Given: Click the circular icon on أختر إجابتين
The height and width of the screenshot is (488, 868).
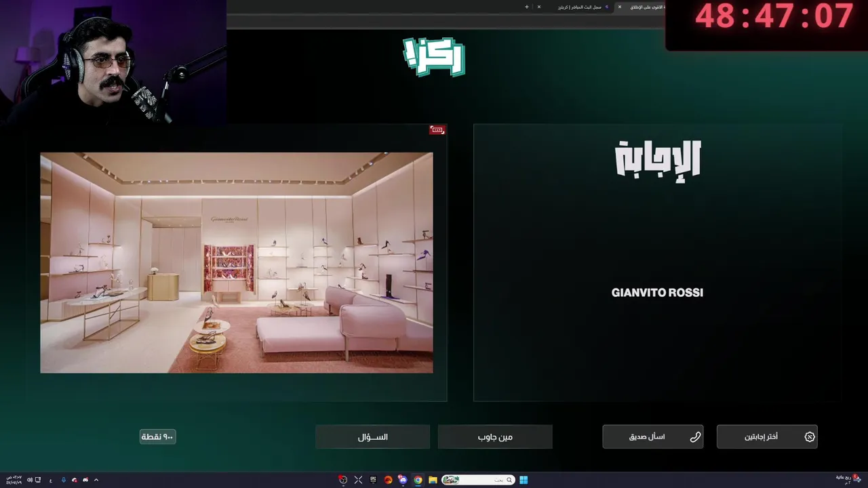Looking at the screenshot, I should point(809,437).
